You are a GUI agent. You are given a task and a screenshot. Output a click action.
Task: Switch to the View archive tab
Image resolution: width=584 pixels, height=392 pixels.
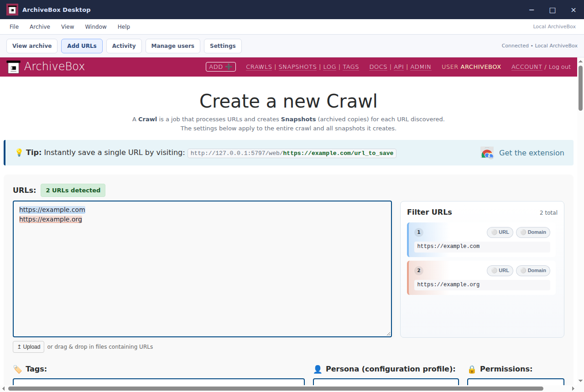[x=32, y=46]
